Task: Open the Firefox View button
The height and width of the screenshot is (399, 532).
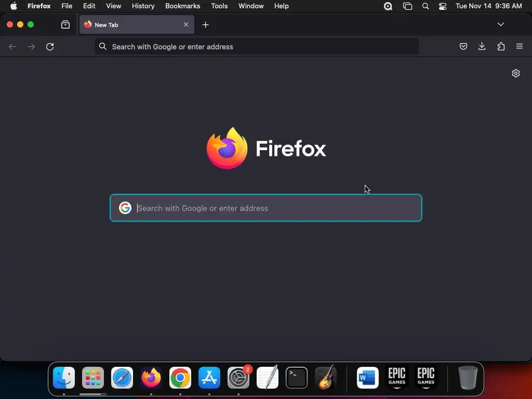Action: pyautogui.click(x=65, y=24)
